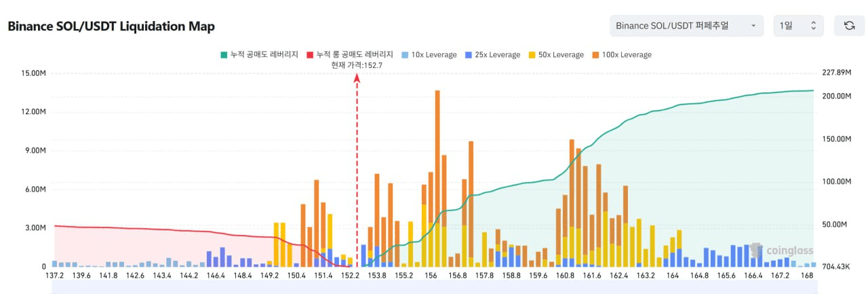Viewport: 868px width, 294px height.
Task: Toggle the 50x Leverage legend
Action: (555, 54)
